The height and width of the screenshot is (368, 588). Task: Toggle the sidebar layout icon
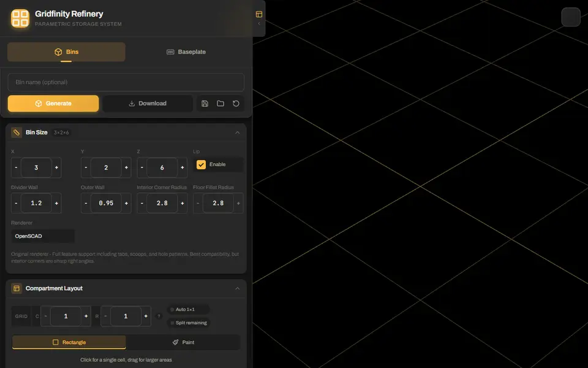coord(258,14)
